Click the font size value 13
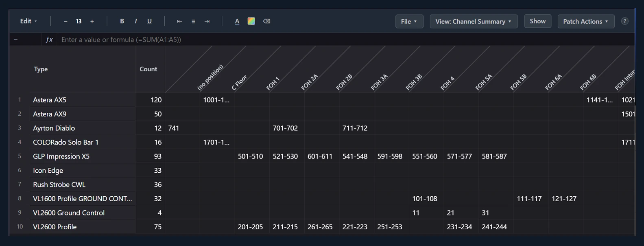This screenshot has height=246, width=644. (79, 21)
